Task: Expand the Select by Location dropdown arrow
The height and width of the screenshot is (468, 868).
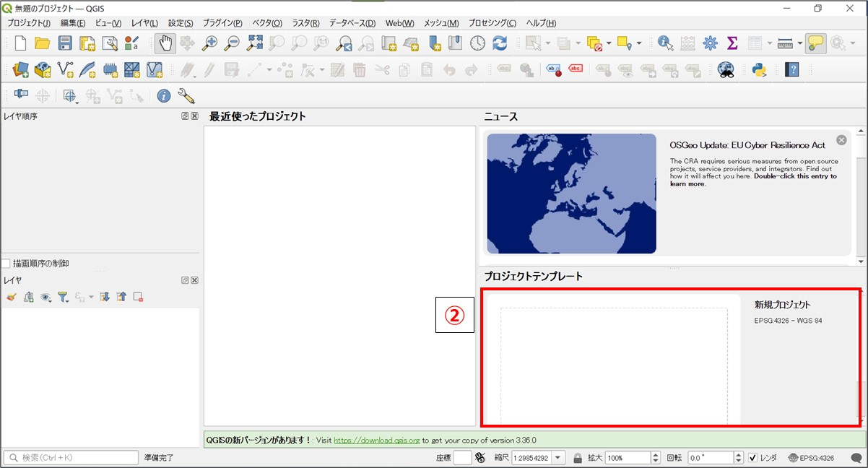Action: (x=639, y=44)
